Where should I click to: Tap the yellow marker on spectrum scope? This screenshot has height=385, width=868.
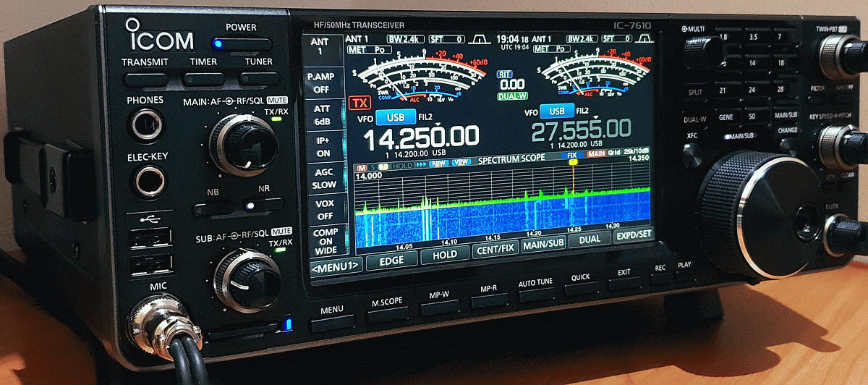[x=574, y=162]
